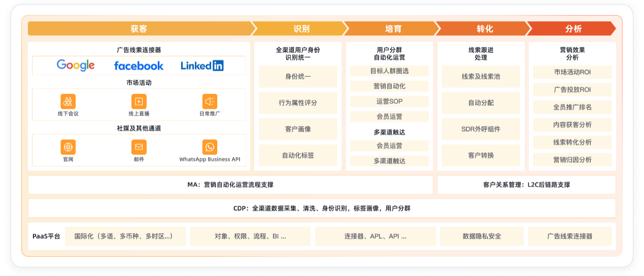Click the 日常推广 label text
This screenshot has width=644, height=276.
tap(210, 113)
